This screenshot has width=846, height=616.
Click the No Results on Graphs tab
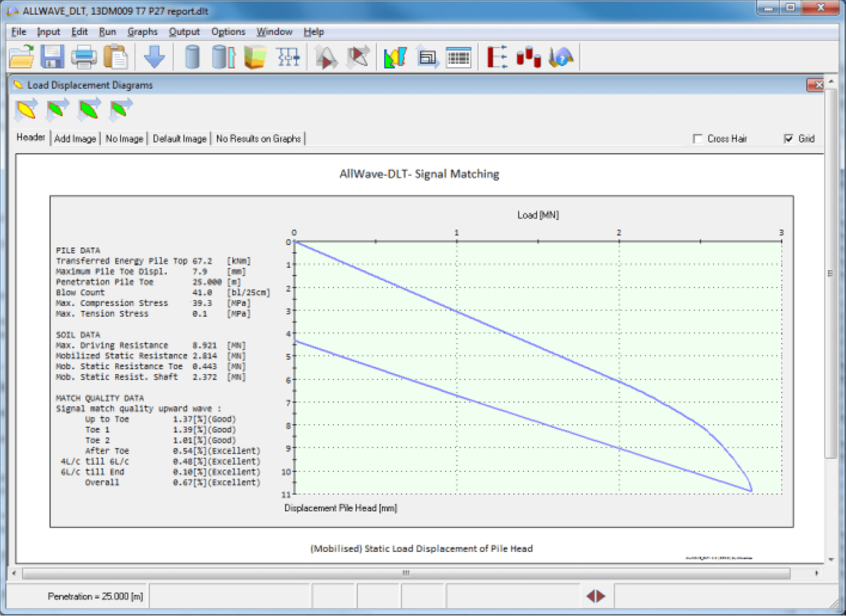[258, 139]
